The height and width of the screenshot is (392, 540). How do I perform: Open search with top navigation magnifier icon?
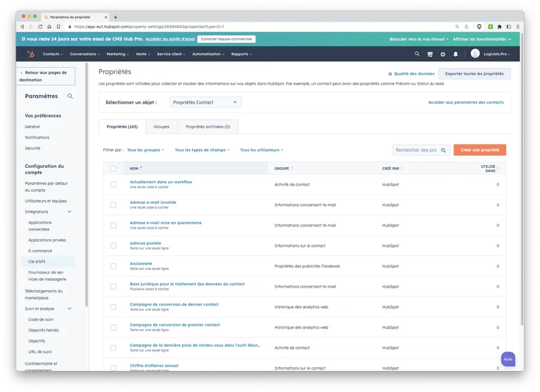(418, 54)
